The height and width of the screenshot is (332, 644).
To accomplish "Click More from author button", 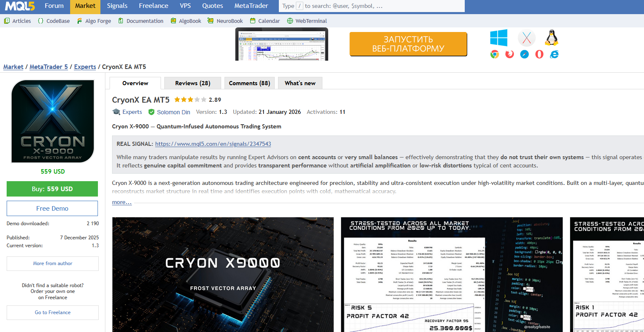I will [53, 263].
